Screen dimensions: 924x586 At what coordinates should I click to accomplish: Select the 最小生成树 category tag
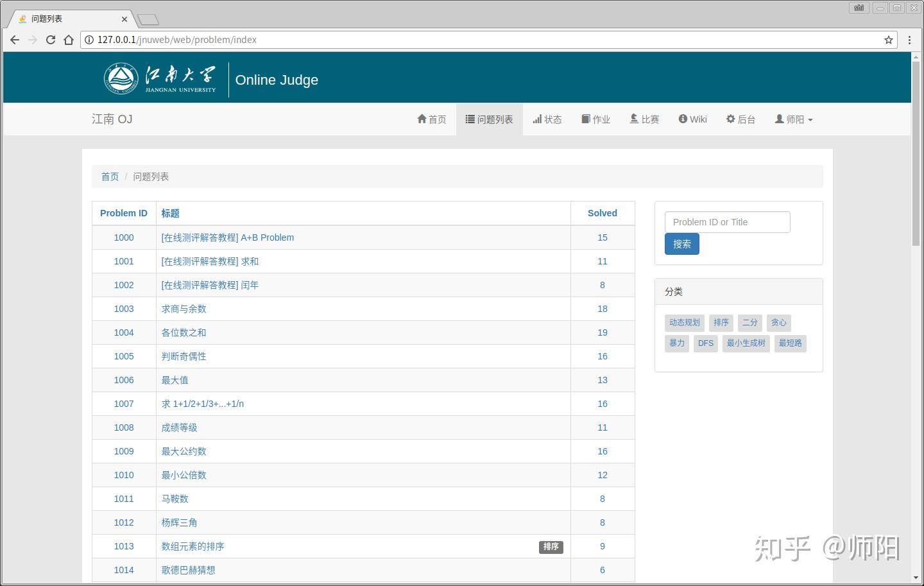click(746, 343)
